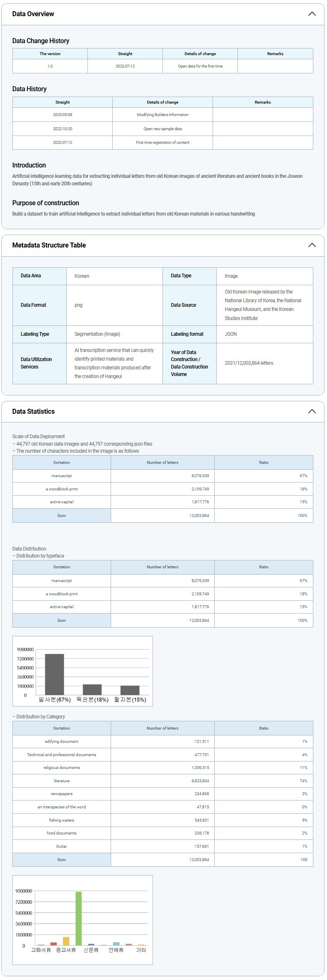Select the literature row in category table

coord(61,781)
